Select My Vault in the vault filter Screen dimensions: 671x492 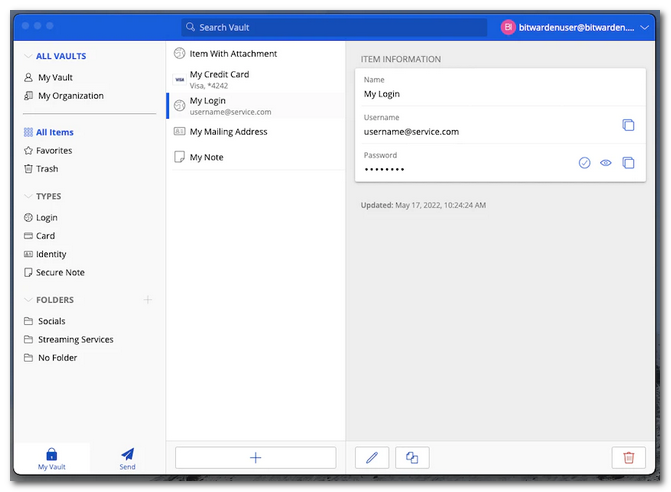(x=55, y=77)
